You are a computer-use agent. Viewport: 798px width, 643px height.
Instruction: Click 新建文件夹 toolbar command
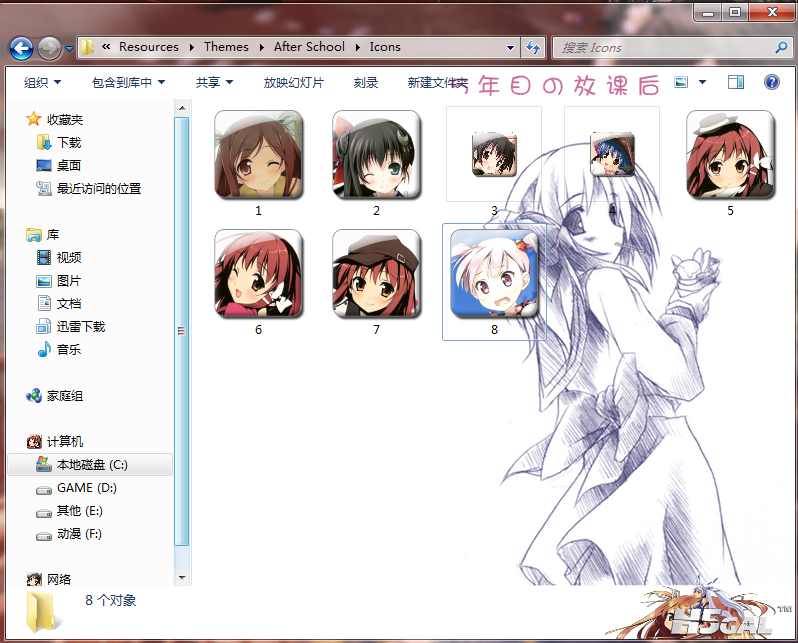[437, 82]
